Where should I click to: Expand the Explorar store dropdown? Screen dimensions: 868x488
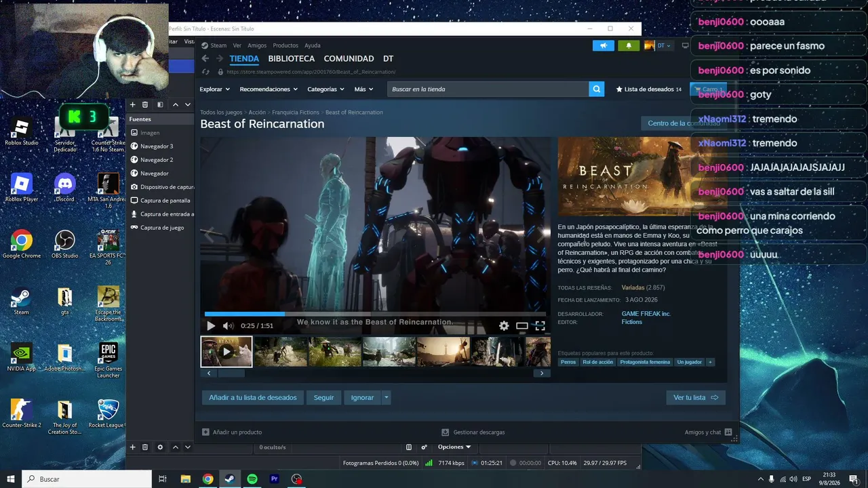click(x=215, y=89)
